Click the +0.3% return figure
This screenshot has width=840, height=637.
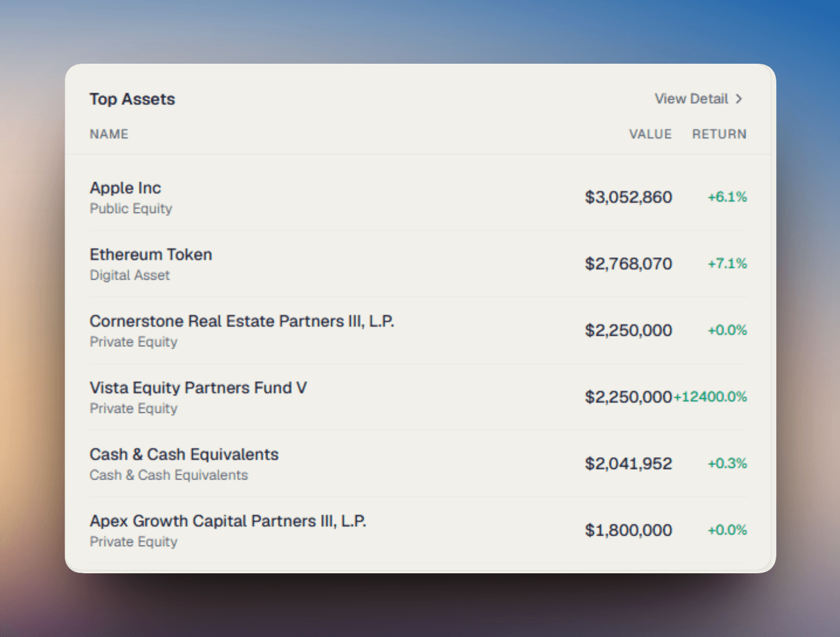(727, 464)
